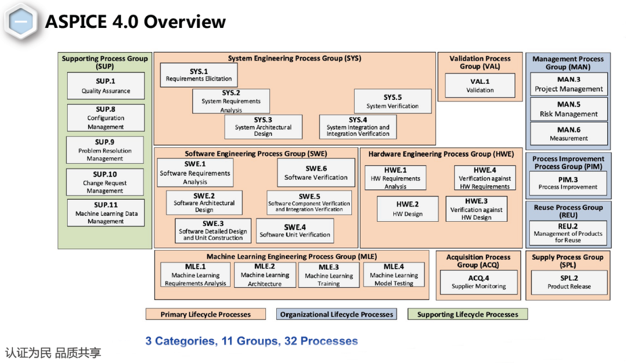Image resolution: width=626 pixels, height=364 pixels.
Task: Click the SWE.6 Software Verification box
Action: (x=316, y=172)
